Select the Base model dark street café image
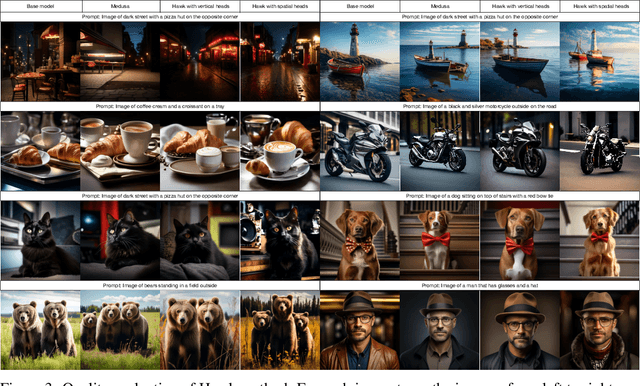Image resolution: width=640 pixels, height=386 pixels. [x=40, y=62]
